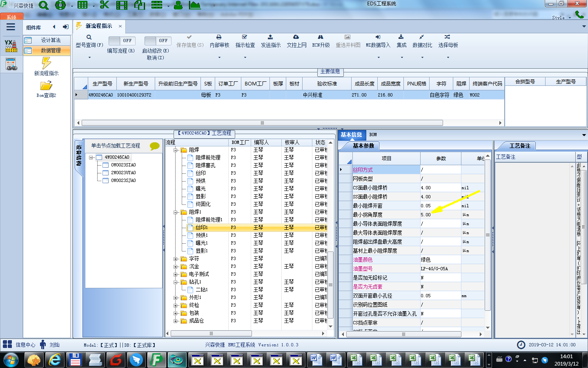588x368 pixels.
Task: Collapse 组件库 panel with left arrow
Action: 54,27
